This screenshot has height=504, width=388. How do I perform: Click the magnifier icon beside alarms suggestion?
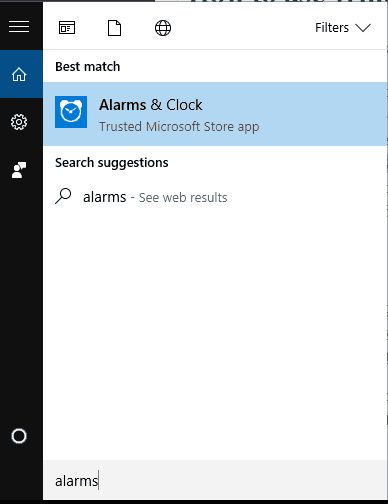coord(63,196)
